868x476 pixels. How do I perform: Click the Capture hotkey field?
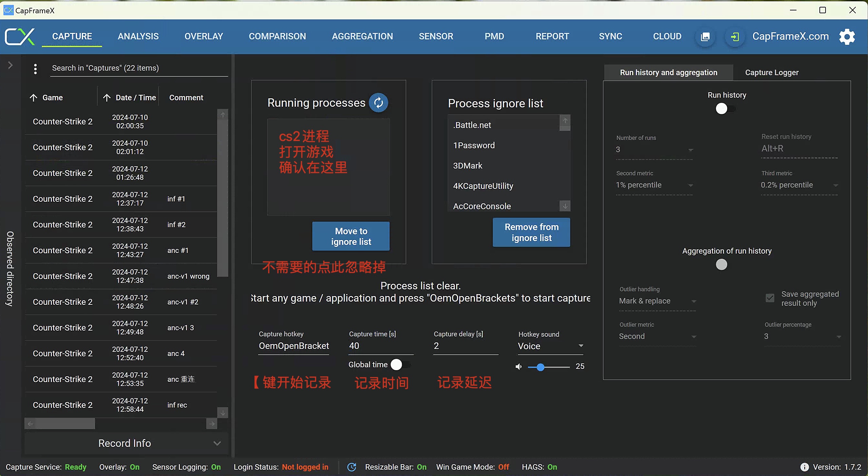[294, 346]
